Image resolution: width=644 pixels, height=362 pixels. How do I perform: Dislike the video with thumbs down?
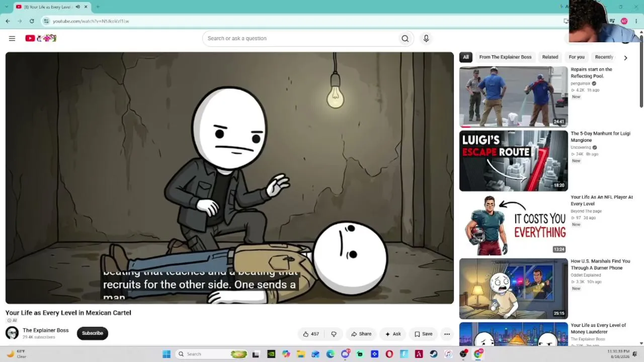coord(334,334)
